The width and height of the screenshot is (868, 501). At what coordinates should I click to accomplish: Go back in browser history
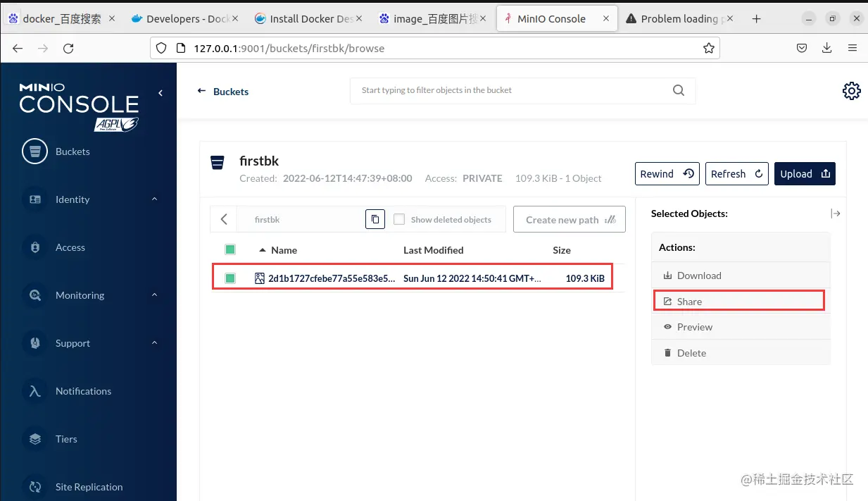[x=18, y=49]
